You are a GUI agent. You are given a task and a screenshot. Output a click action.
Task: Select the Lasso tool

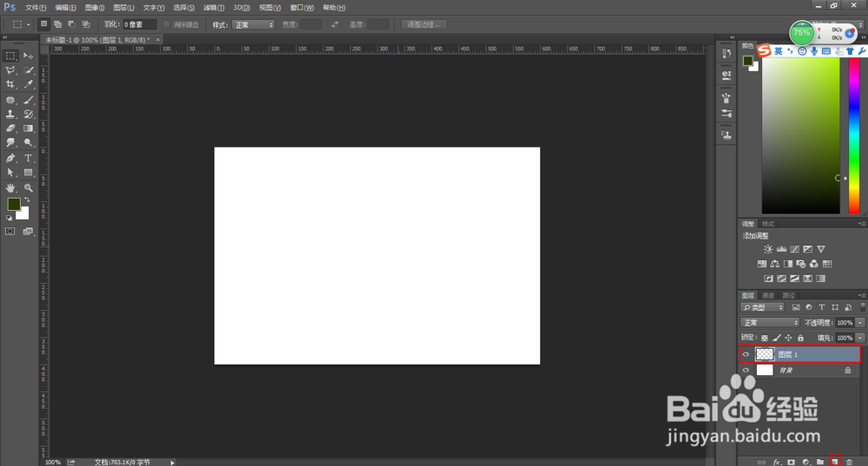(x=10, y=70)
